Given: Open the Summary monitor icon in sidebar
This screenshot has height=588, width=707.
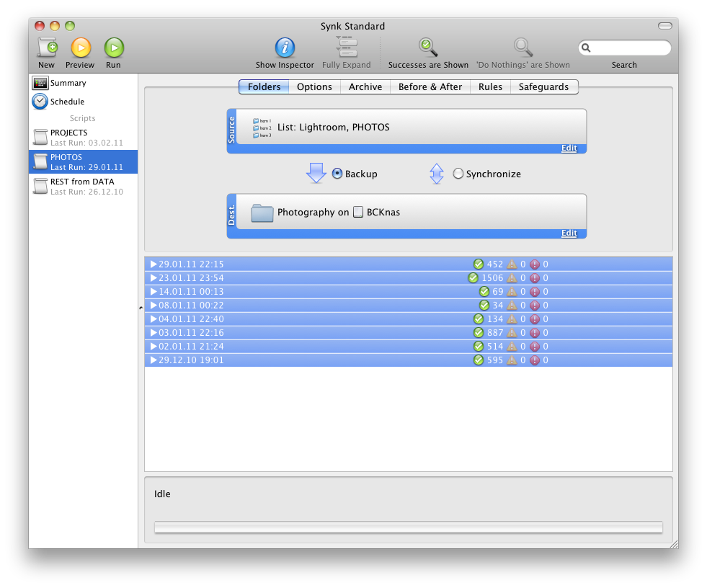Looking at the screenshot, I should coord(40,83).
